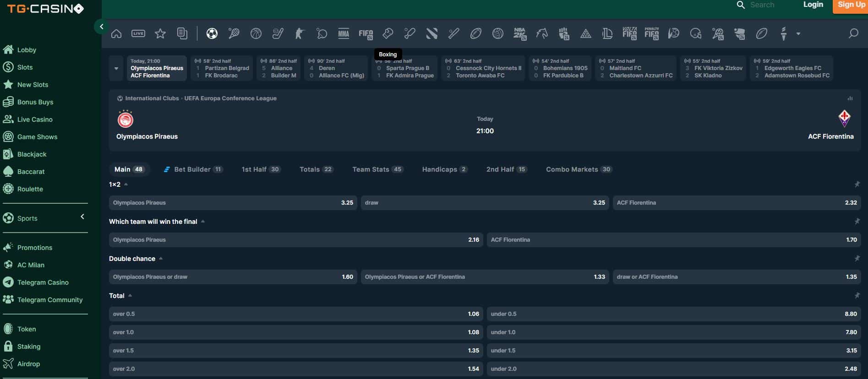Switch to the 1st Half tab
The image size is (868, 379).
coord(261,169)
